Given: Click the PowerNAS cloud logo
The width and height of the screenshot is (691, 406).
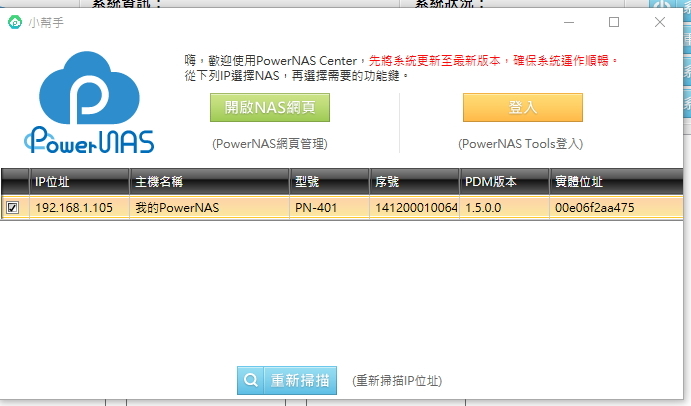Looking at the screenshot, I should (x=89, y=102).
